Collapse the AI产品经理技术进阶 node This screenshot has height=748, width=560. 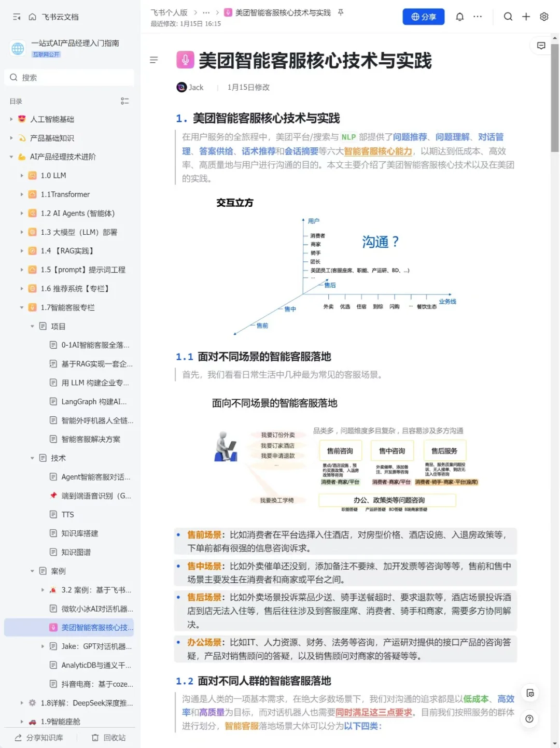[11, 157]
